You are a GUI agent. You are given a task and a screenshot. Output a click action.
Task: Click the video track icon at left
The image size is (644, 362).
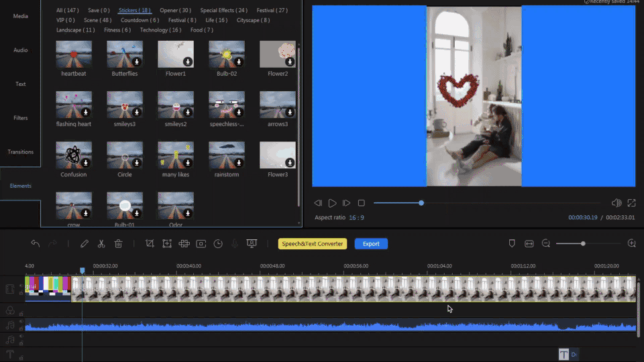(x=10, y=289)
